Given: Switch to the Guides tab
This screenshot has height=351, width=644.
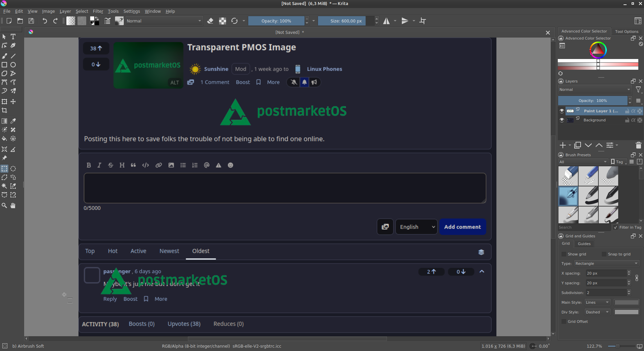Looking at the screenshot, I should 584,244.
